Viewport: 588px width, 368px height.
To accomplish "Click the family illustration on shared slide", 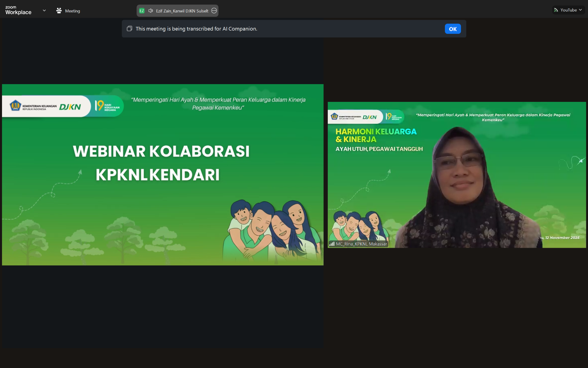I will (x=272, y=230).
